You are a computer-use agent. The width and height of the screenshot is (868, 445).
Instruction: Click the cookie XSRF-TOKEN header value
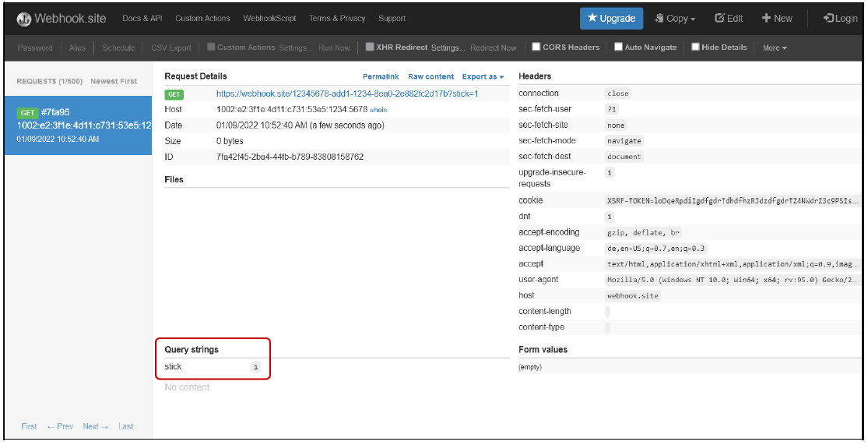coord(733,200)
